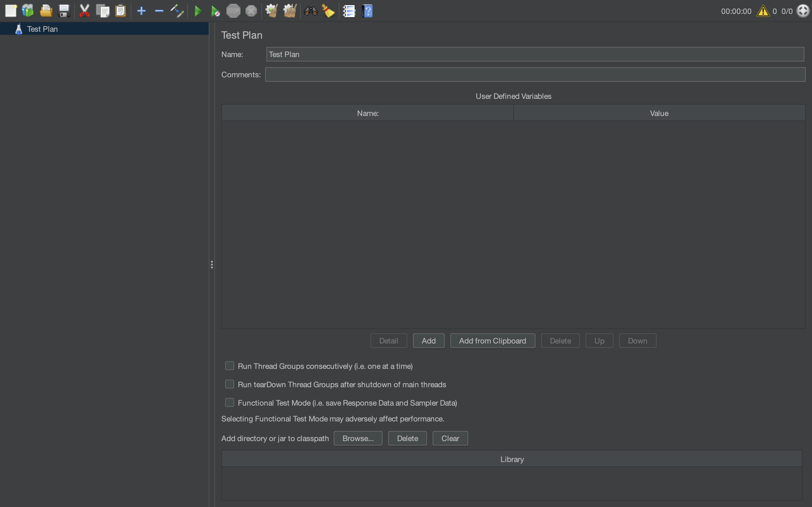812x507 pixels.
Task: Click the New test plan icon
Action: pyautogui.click(x=11, y=11)
